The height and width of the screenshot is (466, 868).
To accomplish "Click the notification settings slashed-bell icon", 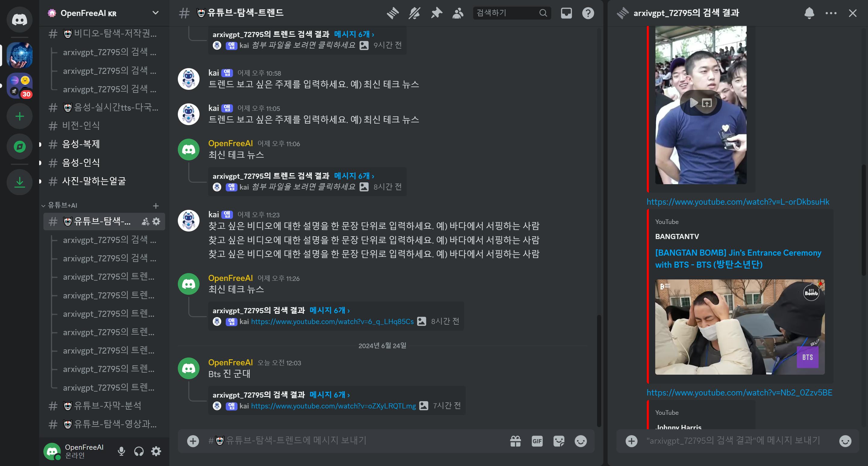I will pyautogui.click(x=414, y=13).
